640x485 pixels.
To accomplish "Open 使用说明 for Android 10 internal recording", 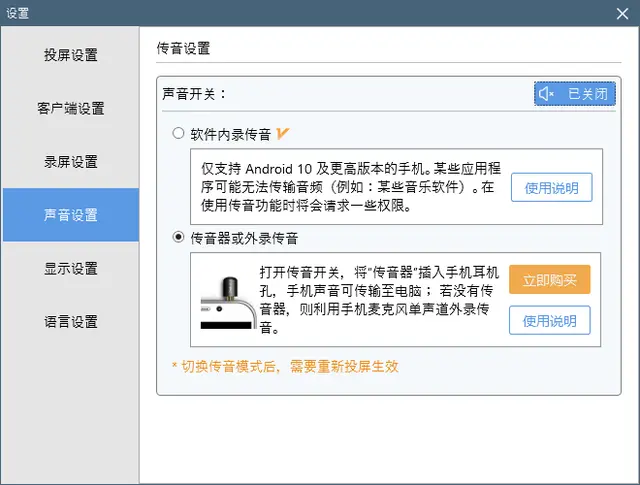I will coord(551,187).
